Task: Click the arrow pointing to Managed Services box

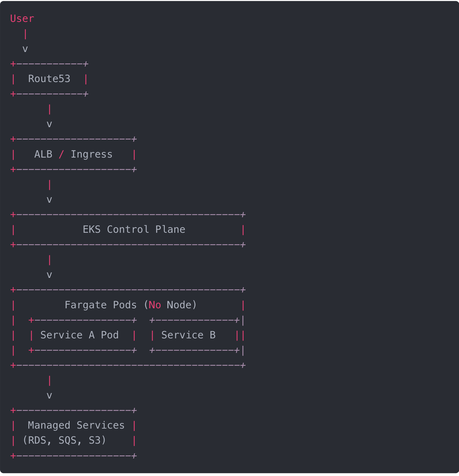Action: tap(49, 395)
